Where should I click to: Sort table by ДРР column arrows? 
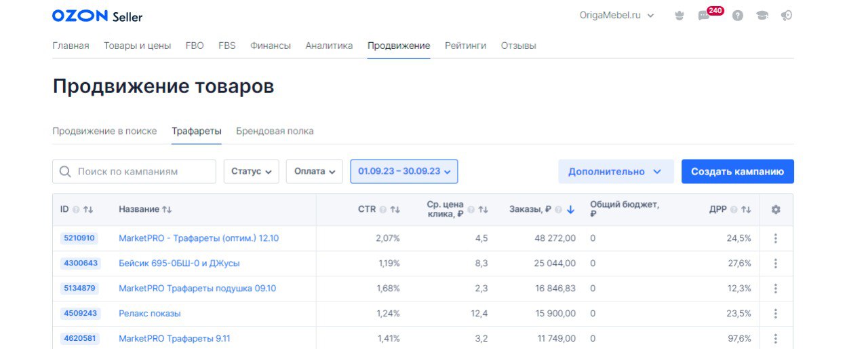coord(746,210)
